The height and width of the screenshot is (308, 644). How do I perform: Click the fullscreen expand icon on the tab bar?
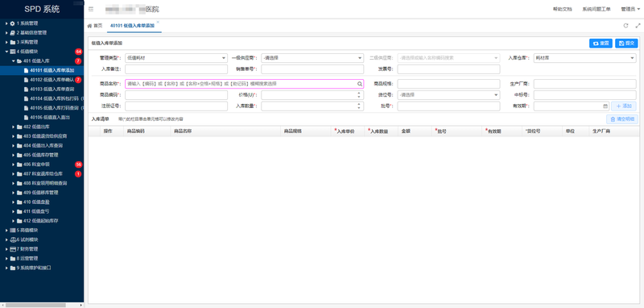tap(638, 26)
